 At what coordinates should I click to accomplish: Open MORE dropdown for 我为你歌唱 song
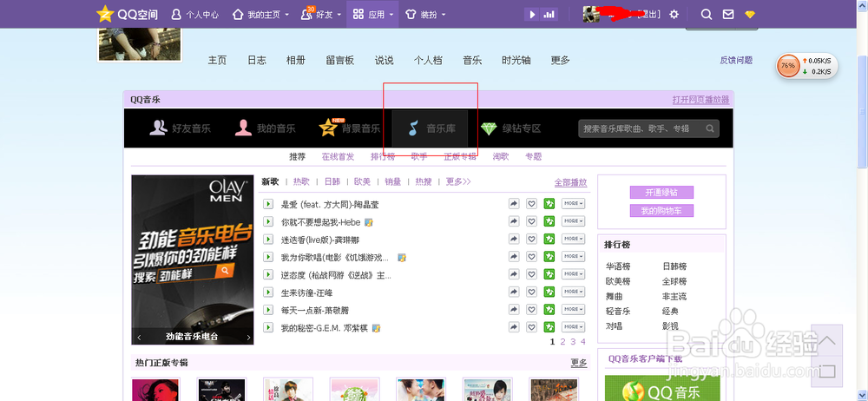(x=574, y=256)
